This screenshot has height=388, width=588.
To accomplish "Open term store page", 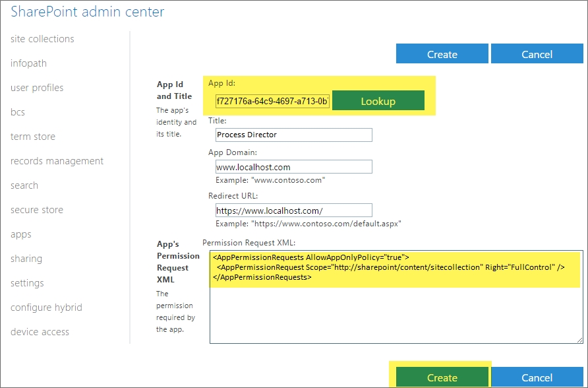I will coord(33,137).
